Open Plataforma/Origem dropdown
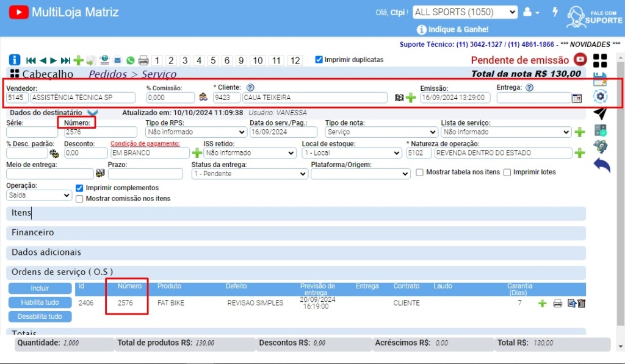This screenshot has width=625, height=364. [x=360, y=174]
